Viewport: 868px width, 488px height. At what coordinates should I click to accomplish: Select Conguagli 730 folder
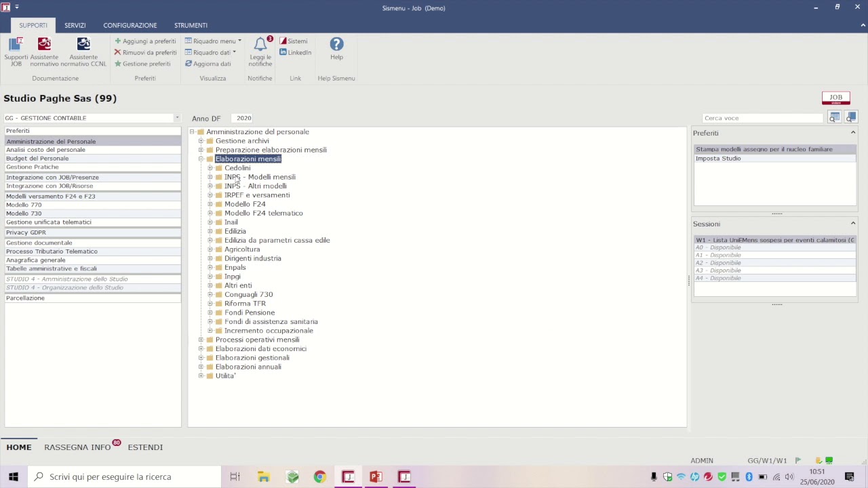click(249, 294)
